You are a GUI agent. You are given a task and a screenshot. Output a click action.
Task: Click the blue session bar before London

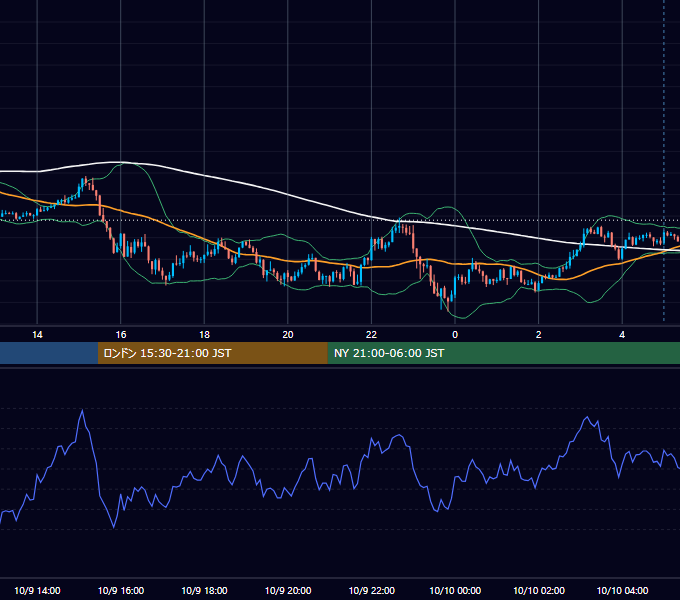click(x=49, y=353)
